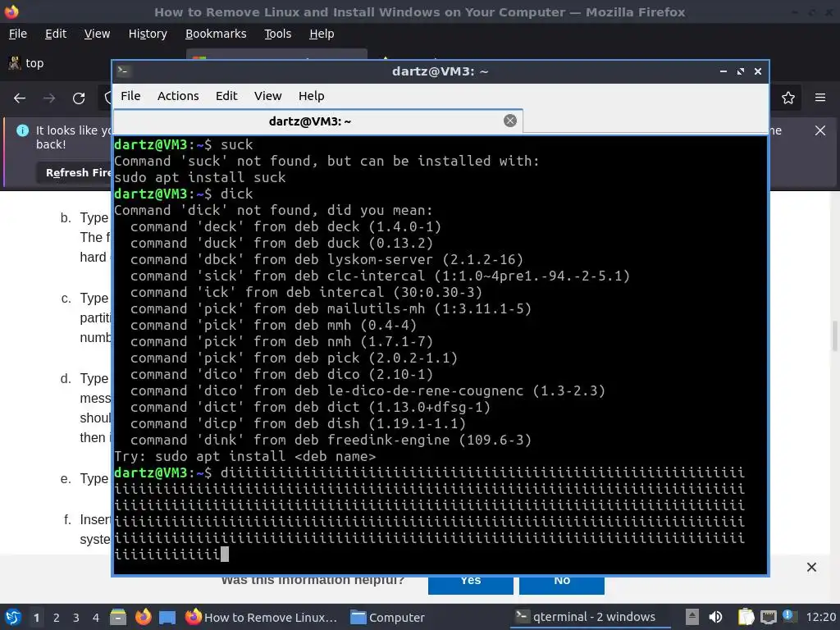840x630 pixels.
Task: Click the Firefox logo in the title bar
Action: pos(11,11)
